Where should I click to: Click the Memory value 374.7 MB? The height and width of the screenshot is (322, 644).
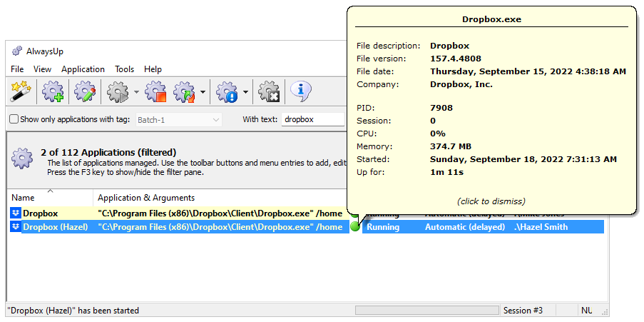(x=451, y=146)
